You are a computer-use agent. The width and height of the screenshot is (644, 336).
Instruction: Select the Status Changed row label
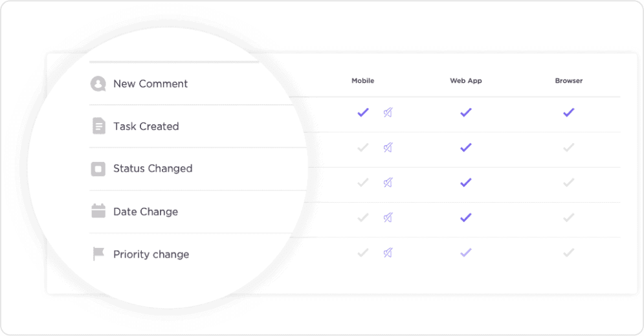153,169
